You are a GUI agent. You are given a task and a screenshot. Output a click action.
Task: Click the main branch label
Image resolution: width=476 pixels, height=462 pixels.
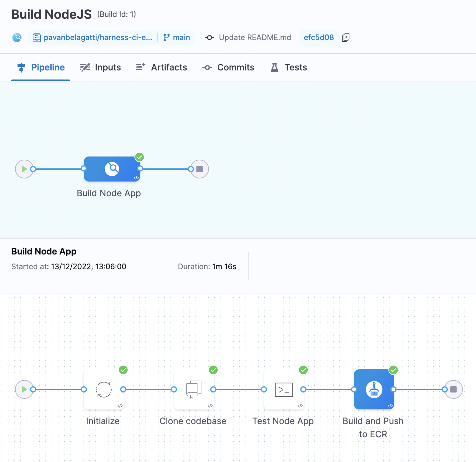[x=181, y=38]
